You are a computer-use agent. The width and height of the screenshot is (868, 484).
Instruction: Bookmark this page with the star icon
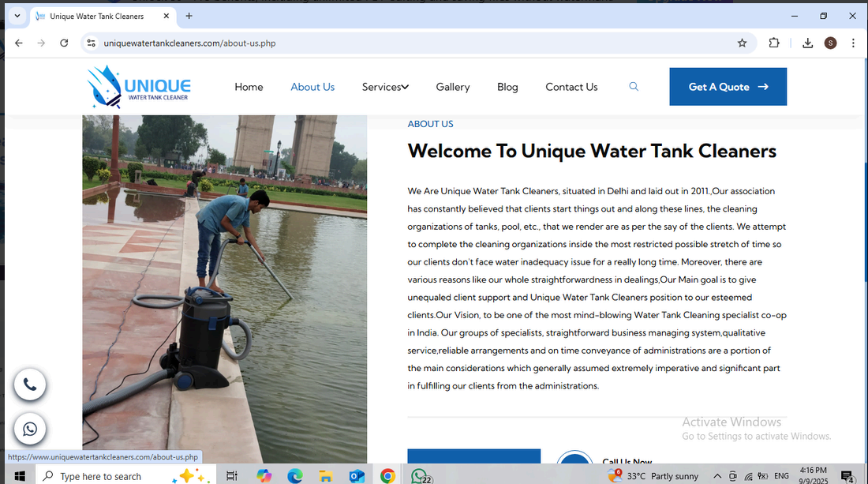tap(742, 43)
